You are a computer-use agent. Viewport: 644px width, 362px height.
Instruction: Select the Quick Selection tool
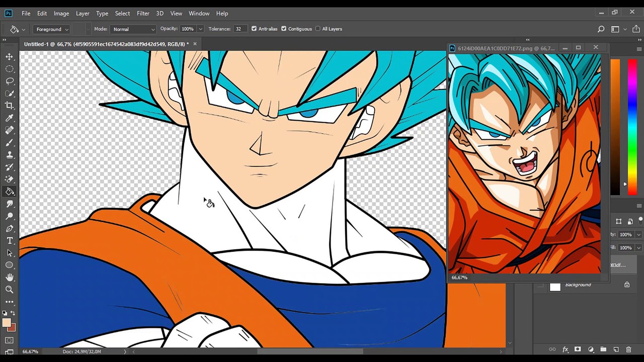point(10,94)
